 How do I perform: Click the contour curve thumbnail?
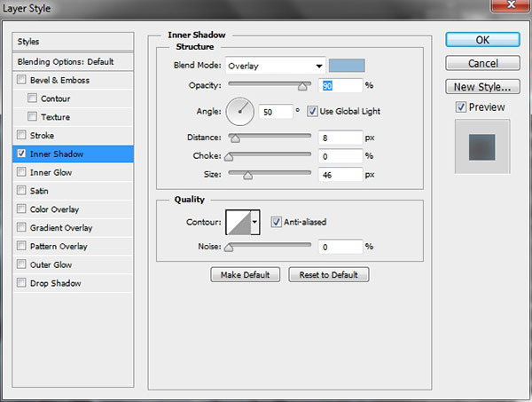[x=239, y=223]
